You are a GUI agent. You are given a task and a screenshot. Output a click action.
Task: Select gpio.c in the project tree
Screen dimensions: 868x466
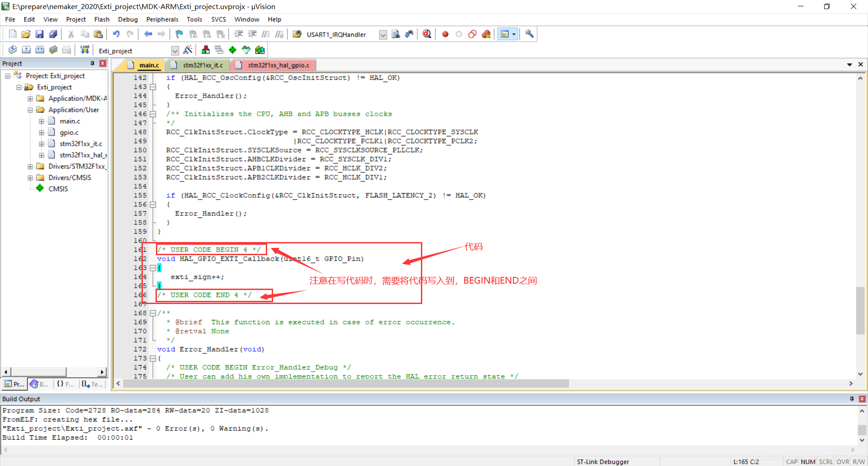pyautogui.click(x=69, y=133)
